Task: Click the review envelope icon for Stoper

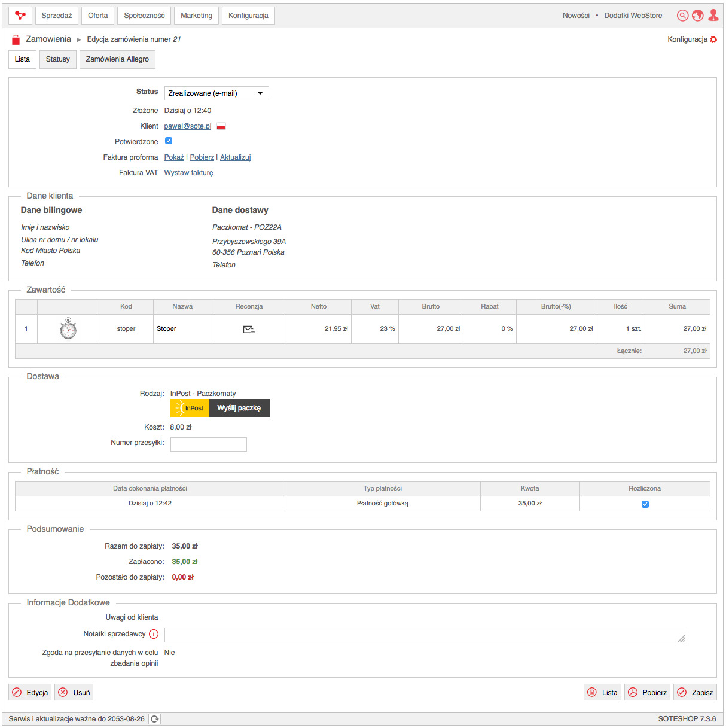Action: (249, 330)
